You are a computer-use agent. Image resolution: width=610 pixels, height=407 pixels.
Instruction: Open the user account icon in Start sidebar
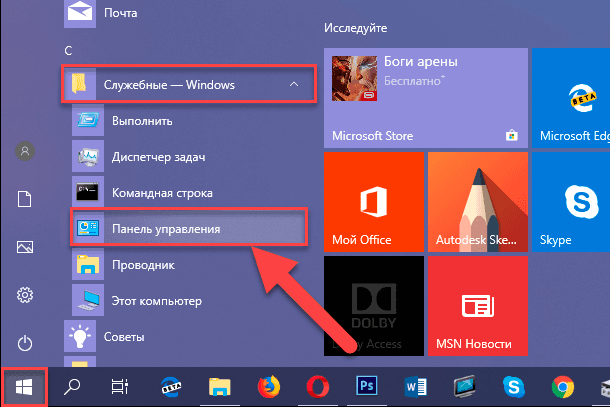25,151
